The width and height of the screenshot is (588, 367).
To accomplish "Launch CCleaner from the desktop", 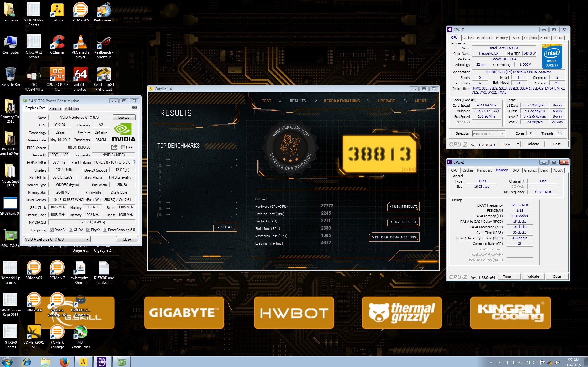I will (57, 45).
